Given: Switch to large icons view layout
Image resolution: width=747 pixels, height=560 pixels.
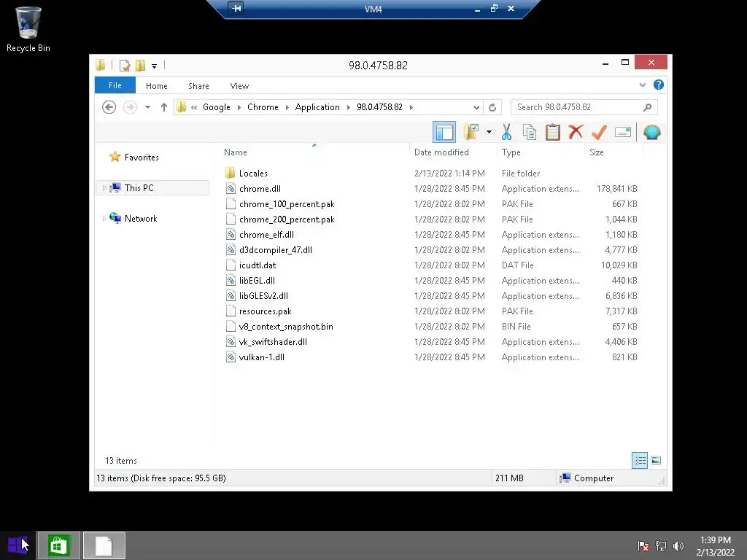Looking at the screenshot, I should point(656,460).
